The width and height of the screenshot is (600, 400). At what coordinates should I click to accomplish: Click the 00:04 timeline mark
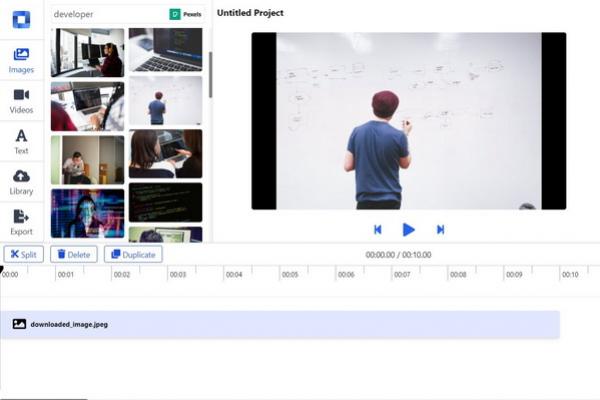coord(234,275)
